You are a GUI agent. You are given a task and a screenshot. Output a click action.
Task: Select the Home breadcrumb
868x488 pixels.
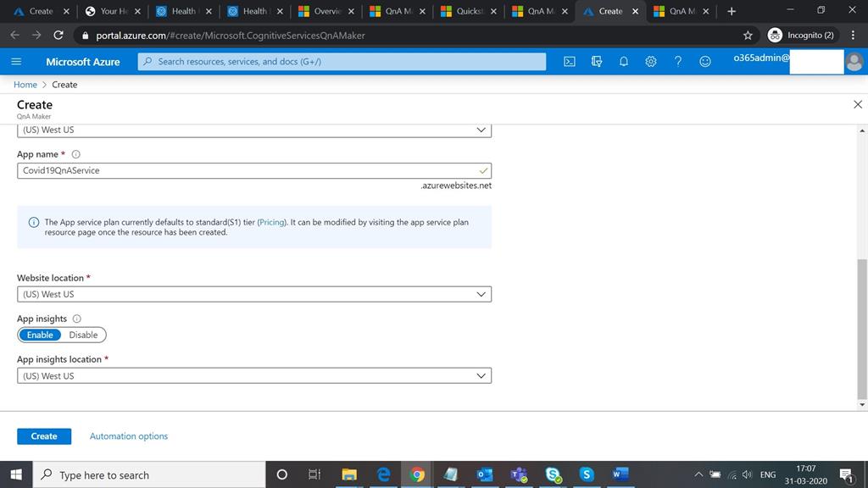[x=25, y=85]
